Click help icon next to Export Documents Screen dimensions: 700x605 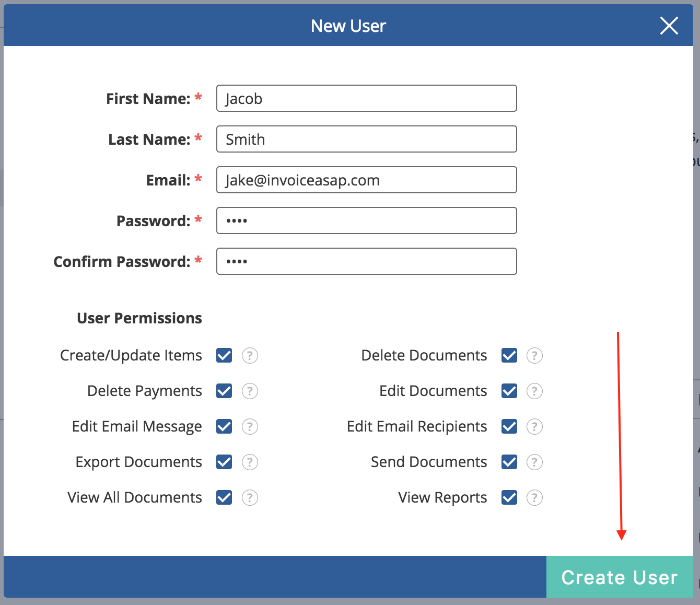(x=250, y=462)
